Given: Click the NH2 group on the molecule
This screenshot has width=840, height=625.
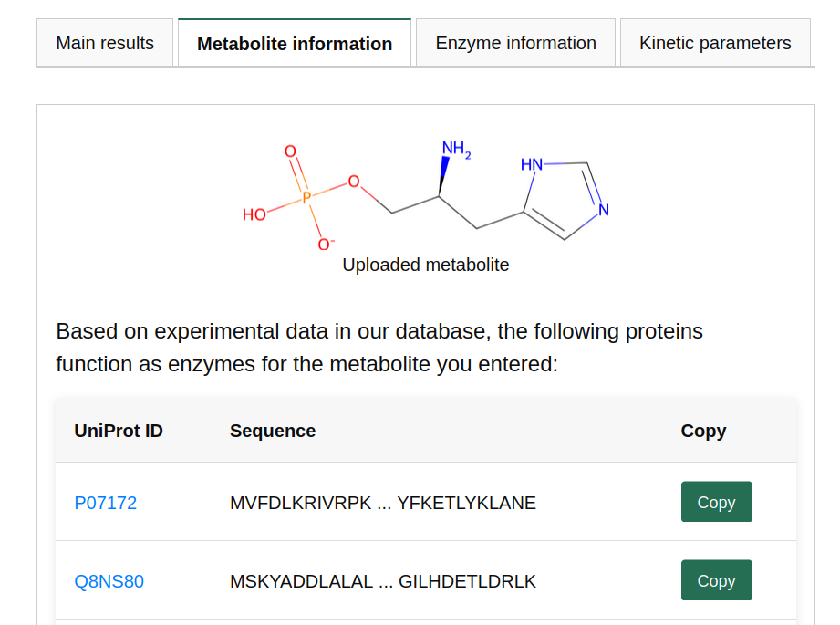Looking at the screenshot, I should point(455,149).
